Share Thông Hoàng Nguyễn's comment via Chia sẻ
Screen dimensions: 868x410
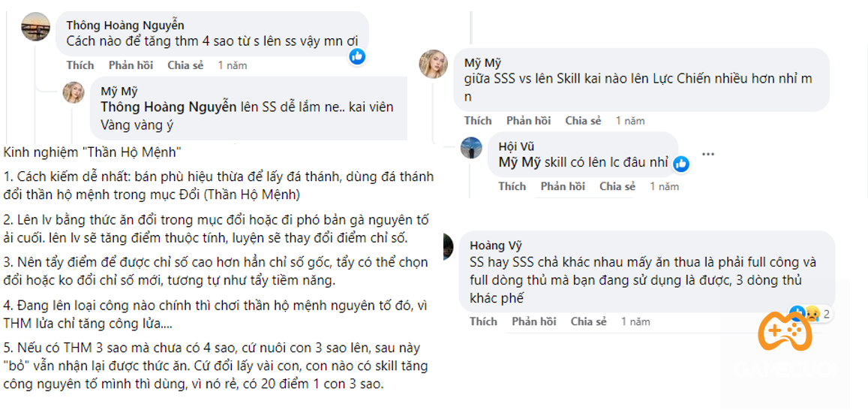(x=185, y=65)
